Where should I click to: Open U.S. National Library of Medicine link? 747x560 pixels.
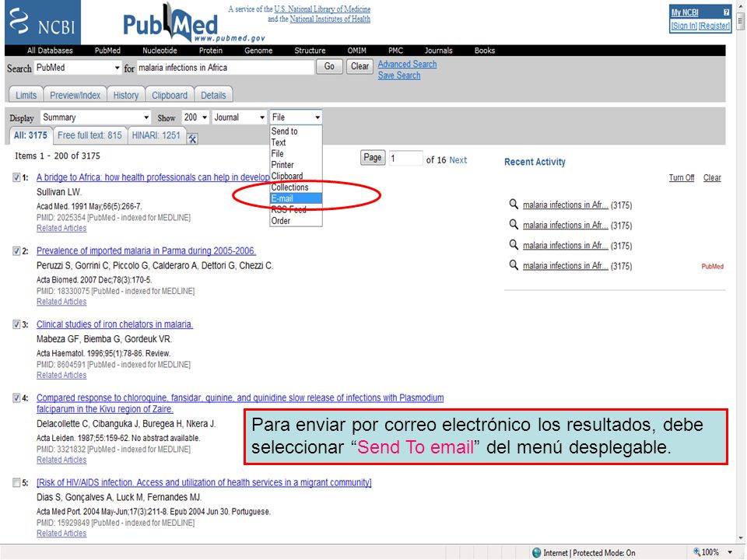[x=322, y=9]
